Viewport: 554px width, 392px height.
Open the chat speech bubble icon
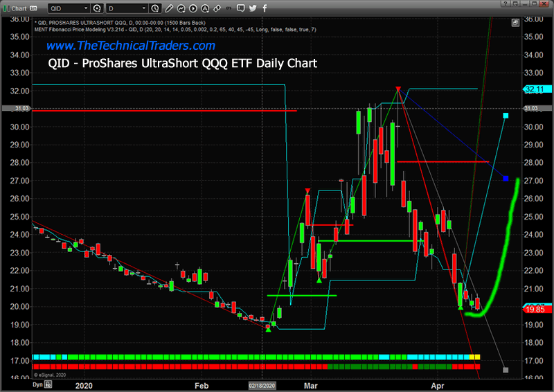point(240,8)
